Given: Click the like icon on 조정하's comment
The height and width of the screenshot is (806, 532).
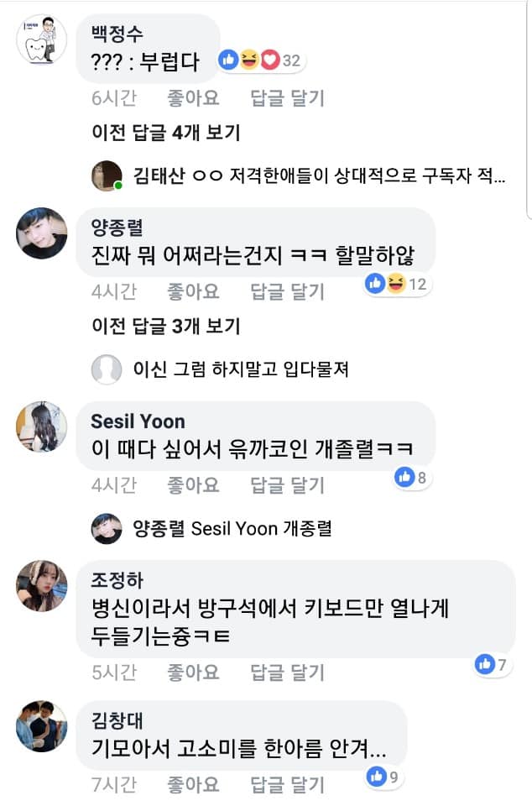Looking at the screenshot, I should tap(484, 665).
